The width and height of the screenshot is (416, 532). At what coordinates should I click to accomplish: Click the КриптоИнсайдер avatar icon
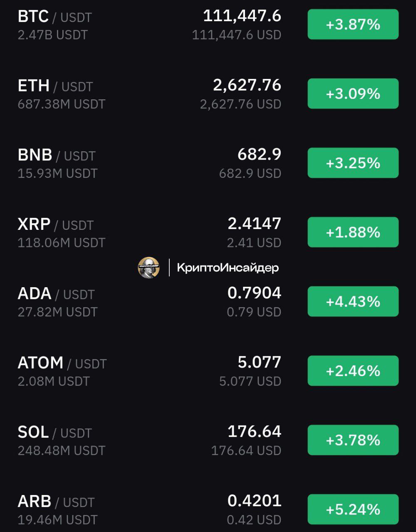[149, 268]
